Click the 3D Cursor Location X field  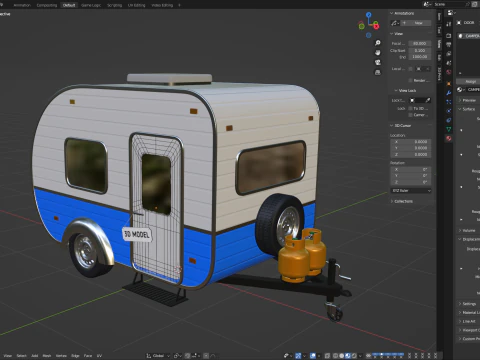tap(411, 142)
